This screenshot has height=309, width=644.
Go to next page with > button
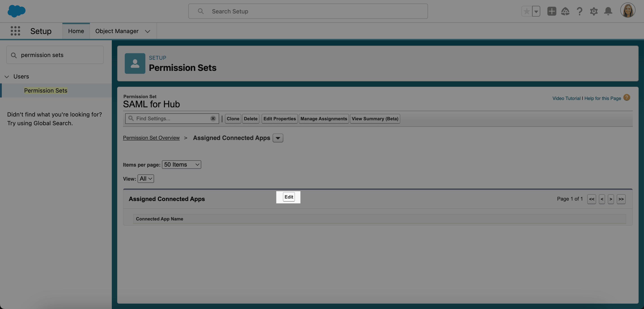611,199
